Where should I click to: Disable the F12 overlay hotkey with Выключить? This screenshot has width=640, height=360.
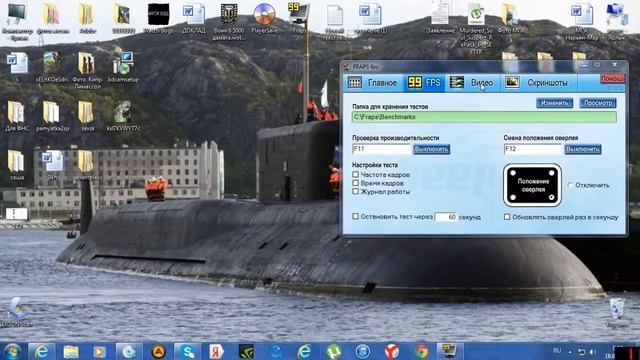click(x=583, y=149)
